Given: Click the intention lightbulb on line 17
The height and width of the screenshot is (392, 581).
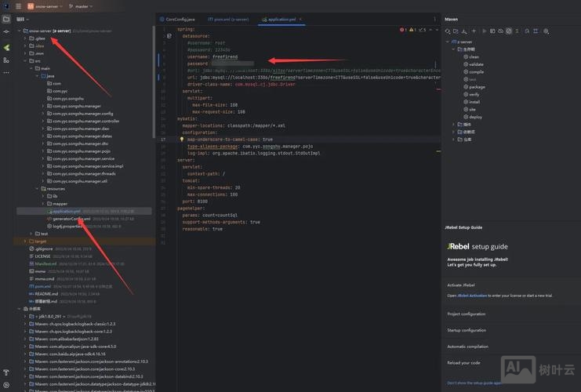Looking at the screenshot, I should tap(180, 139).
